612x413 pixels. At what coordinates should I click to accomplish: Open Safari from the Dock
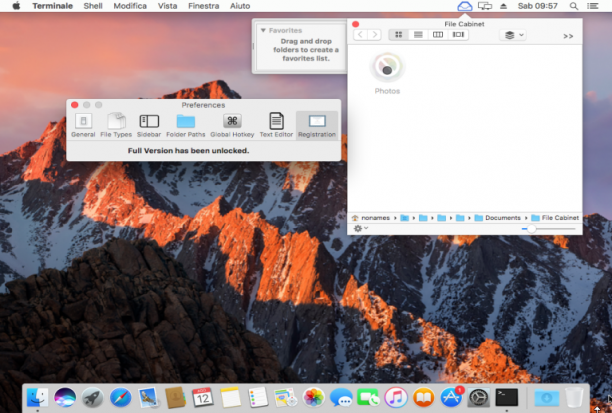click(x=120, y=397)
